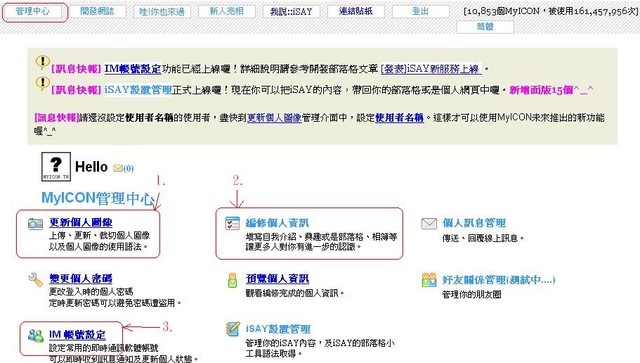Open [發表]iSAY新服務上線 article link

click(x=431, y=69)
